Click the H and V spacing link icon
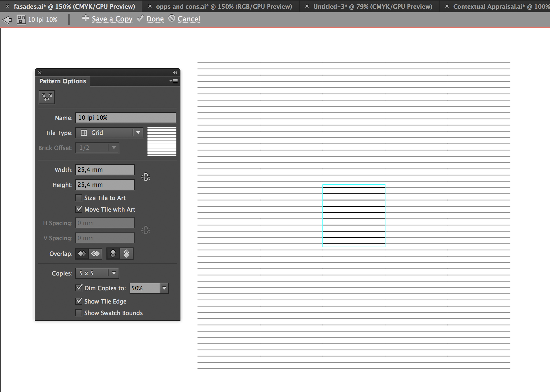Viewport: 550px width, 392px height. coord(146,230)
